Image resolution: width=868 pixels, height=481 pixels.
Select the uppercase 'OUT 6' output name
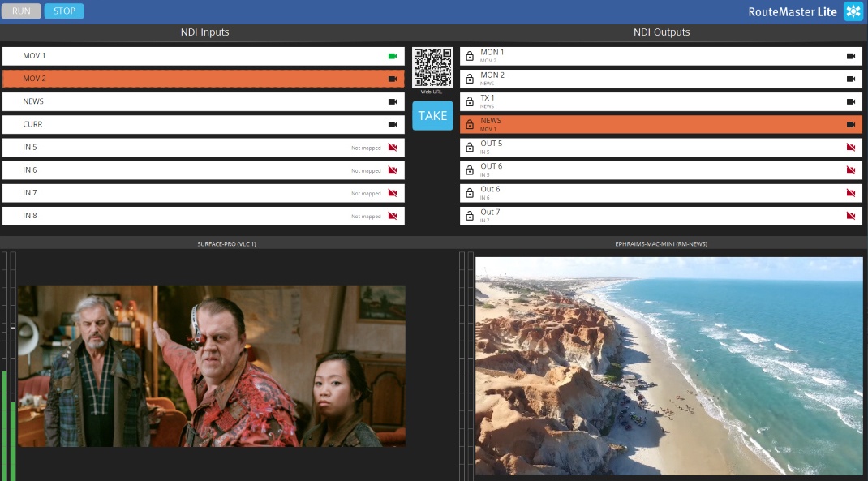(x=492, y=166)
